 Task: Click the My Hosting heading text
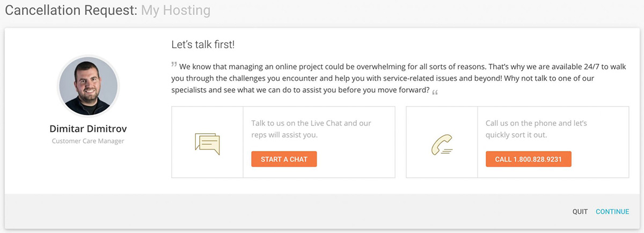pos(175,10)
